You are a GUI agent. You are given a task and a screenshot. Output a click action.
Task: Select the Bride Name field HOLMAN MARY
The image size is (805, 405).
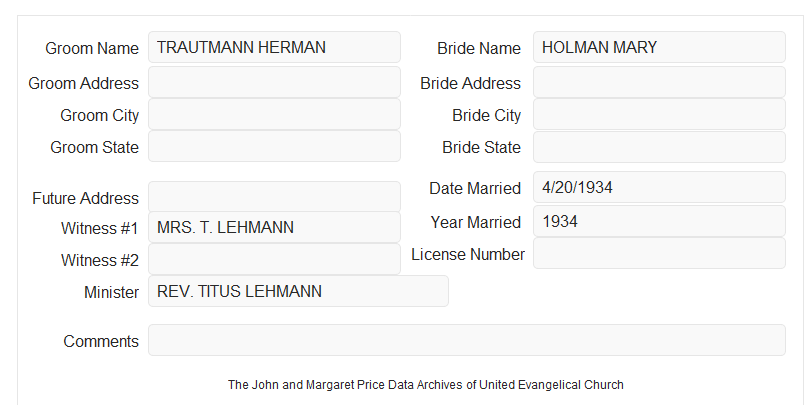[659, 47]
